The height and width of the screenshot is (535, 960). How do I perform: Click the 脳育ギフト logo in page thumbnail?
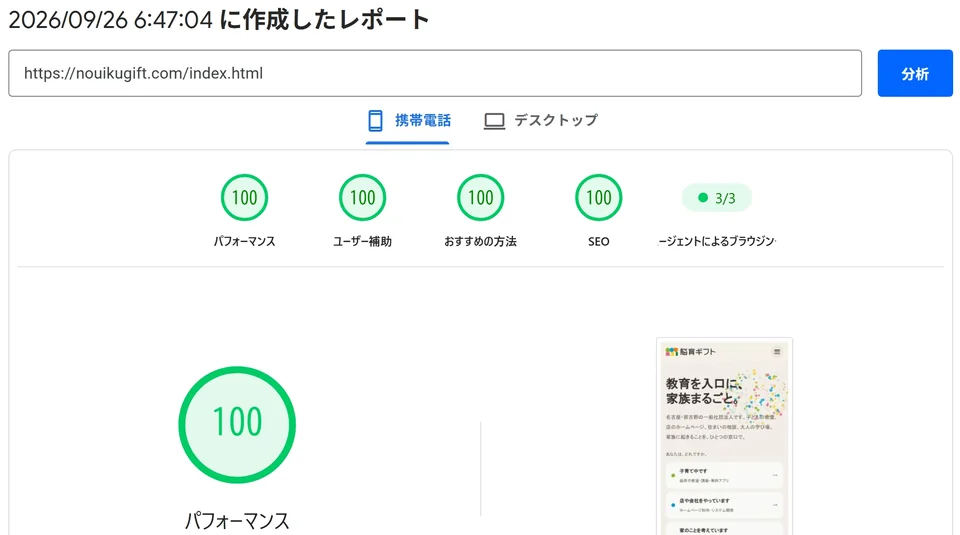coord(691,351)
